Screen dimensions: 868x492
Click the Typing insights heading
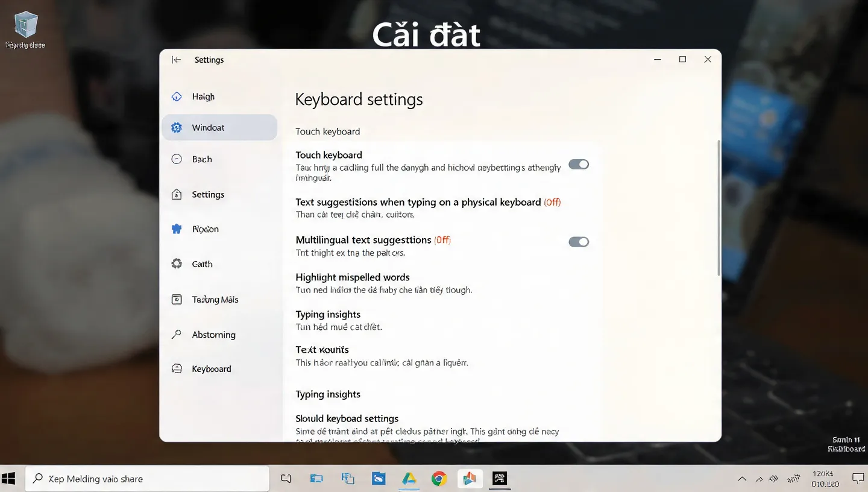click(x=328, y=315)
